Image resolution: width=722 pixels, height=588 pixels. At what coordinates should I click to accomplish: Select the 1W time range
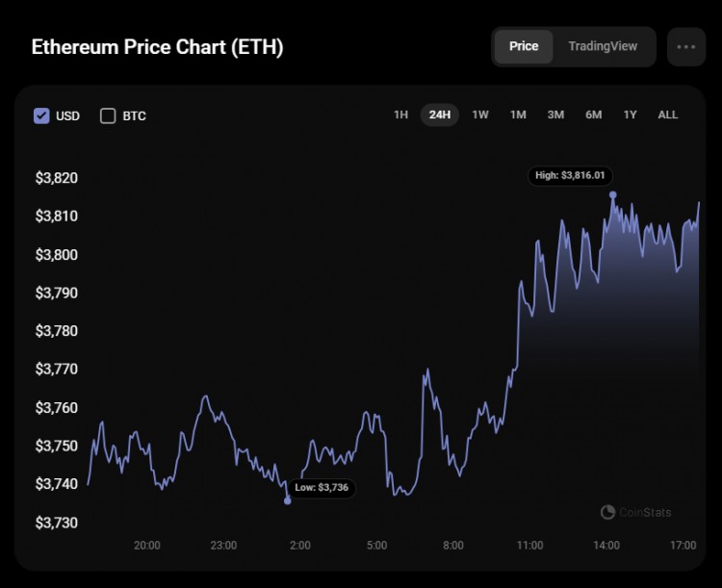pyautogui.click(x=480, y=115)
